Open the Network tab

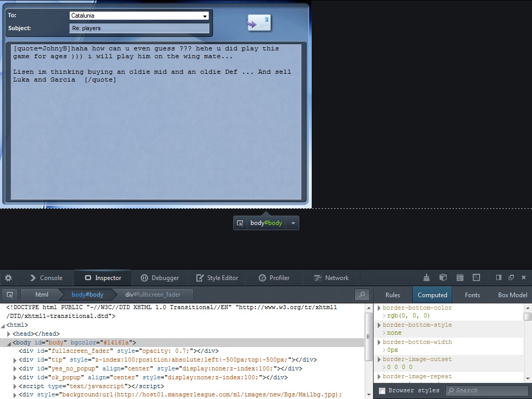pos(331,278)
